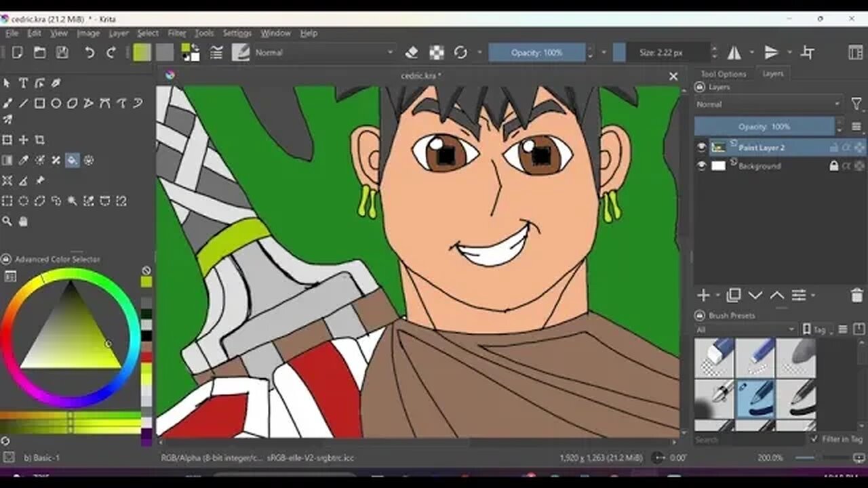Viewport: 868px width, 488px height.
Task: Redo the last undone action
Action: (111, 52)
